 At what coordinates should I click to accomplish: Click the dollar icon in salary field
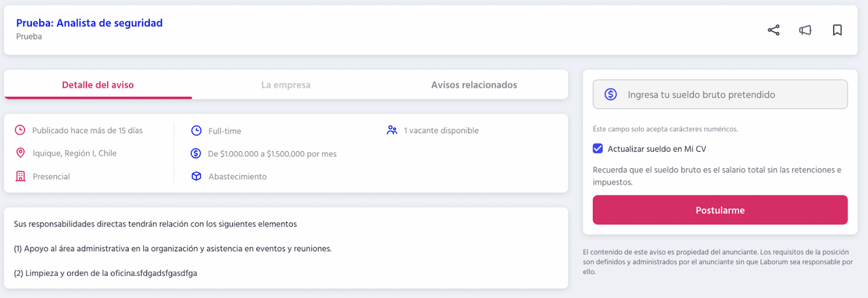(611, 94)
